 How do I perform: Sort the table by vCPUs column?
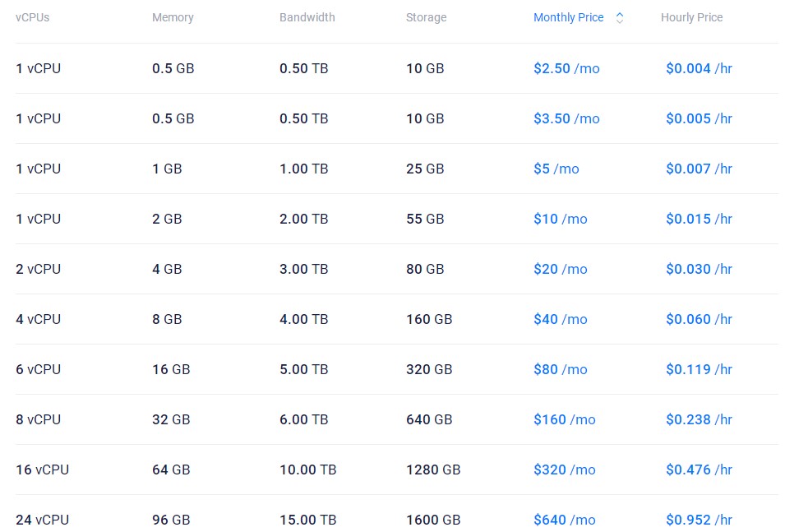pos(33,17)
